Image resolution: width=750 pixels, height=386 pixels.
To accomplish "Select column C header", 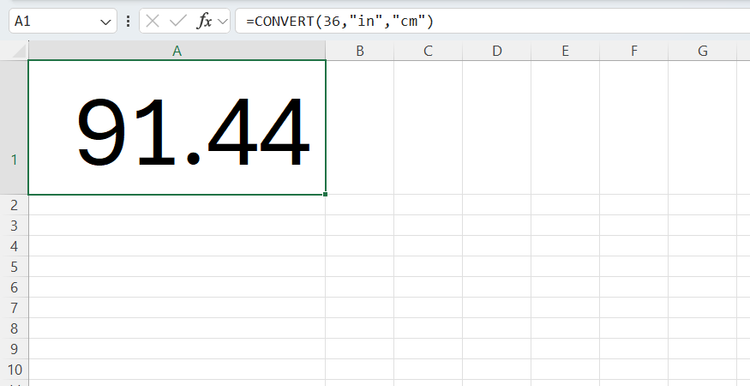I will [428, 51].
